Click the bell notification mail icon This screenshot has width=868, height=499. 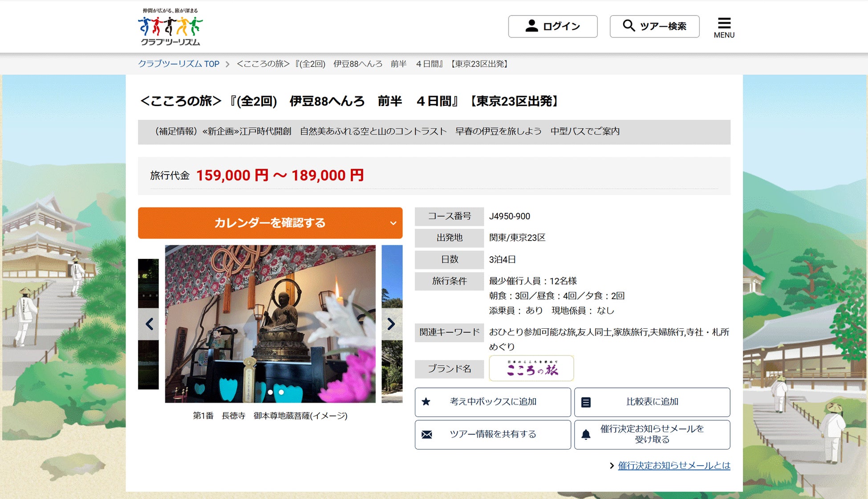586,434
